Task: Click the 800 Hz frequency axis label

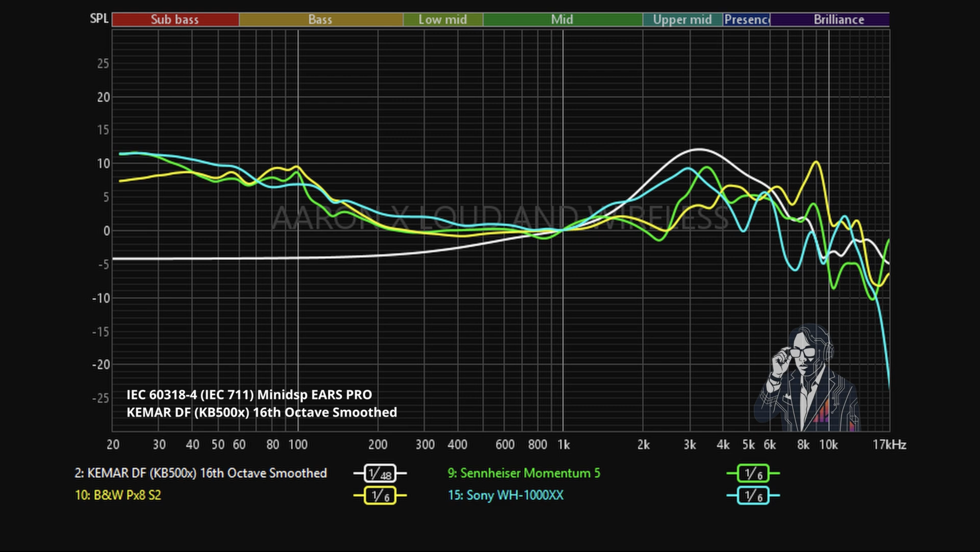Action: pos(537,445)
